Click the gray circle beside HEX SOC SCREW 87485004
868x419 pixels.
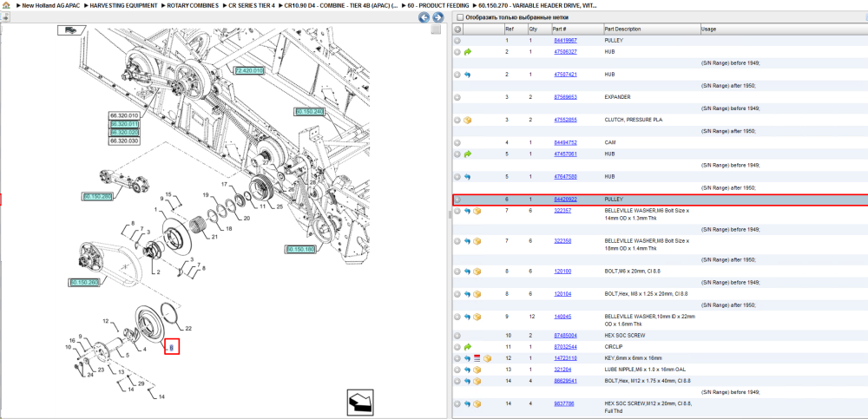coord(457,336)
